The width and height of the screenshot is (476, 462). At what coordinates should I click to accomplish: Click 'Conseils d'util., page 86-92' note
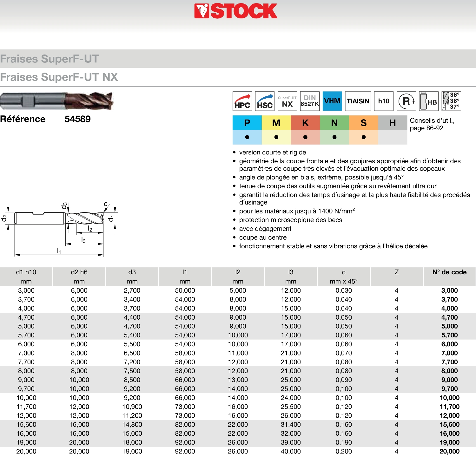point(432,124)
